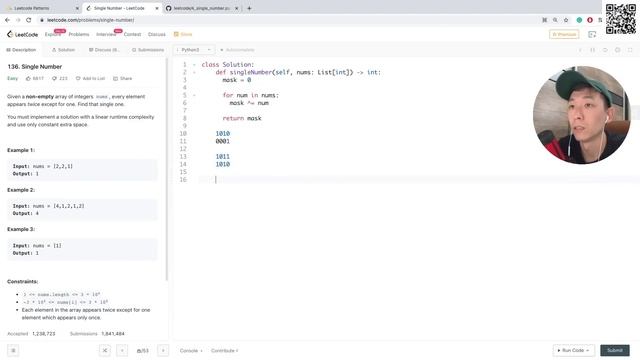This screenshot has height=360, width=640.
Task: Expand the Console panel
Action: (191, 351)
